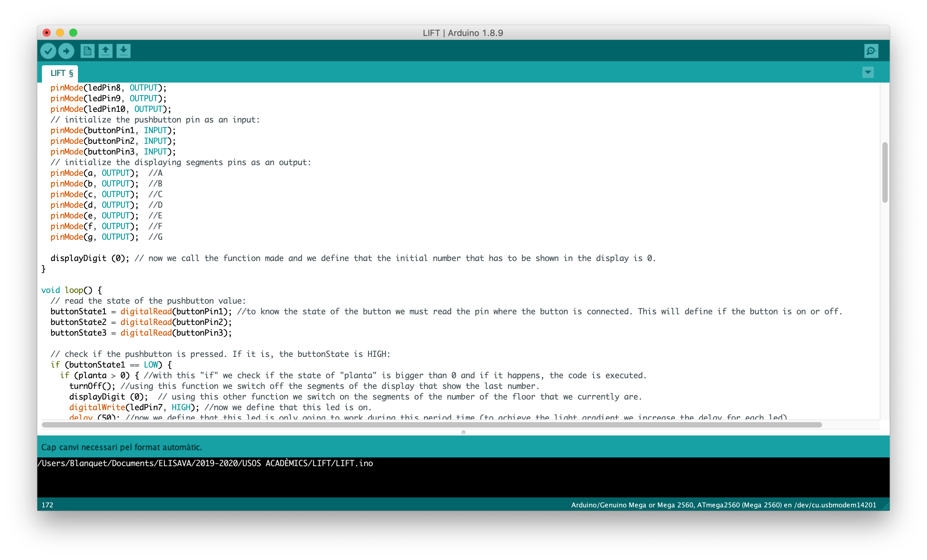Click the 'turnOff();' code line
The height and width of the screenshot is (560, 927).
point(304,386)
